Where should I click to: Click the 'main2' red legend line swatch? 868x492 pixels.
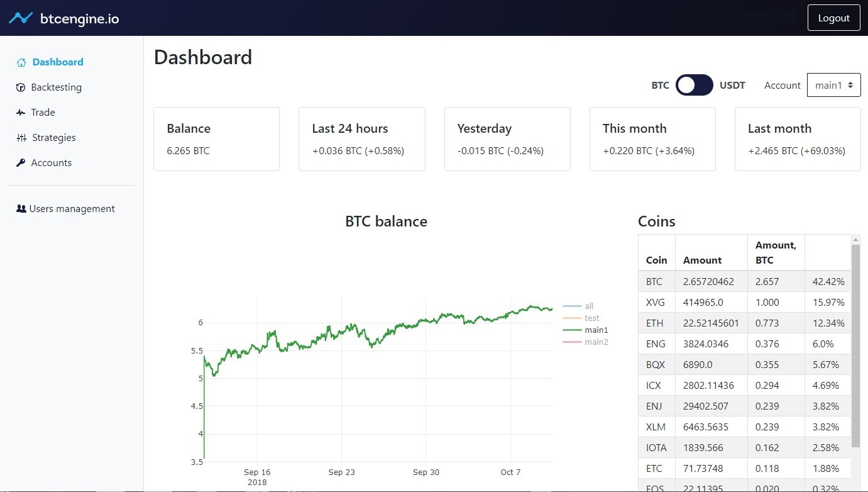572,342
